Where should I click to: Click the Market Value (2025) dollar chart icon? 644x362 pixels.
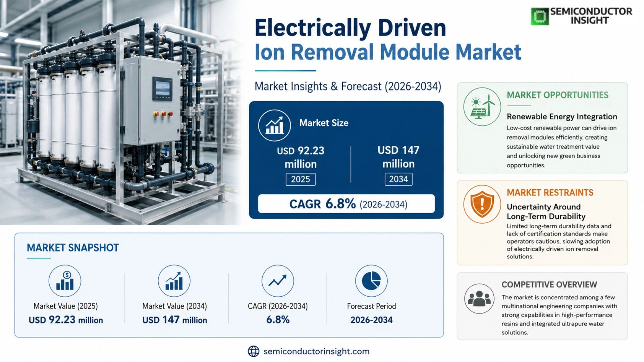point(65,281)
